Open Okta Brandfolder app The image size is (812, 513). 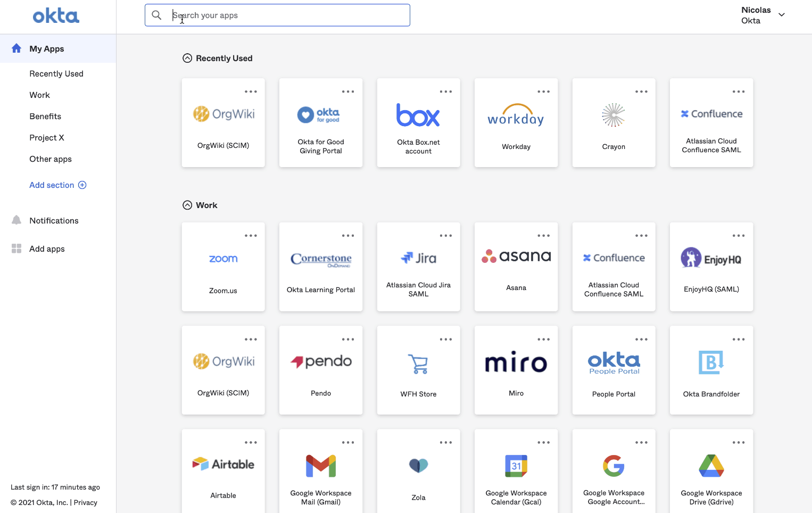[711, 370]
